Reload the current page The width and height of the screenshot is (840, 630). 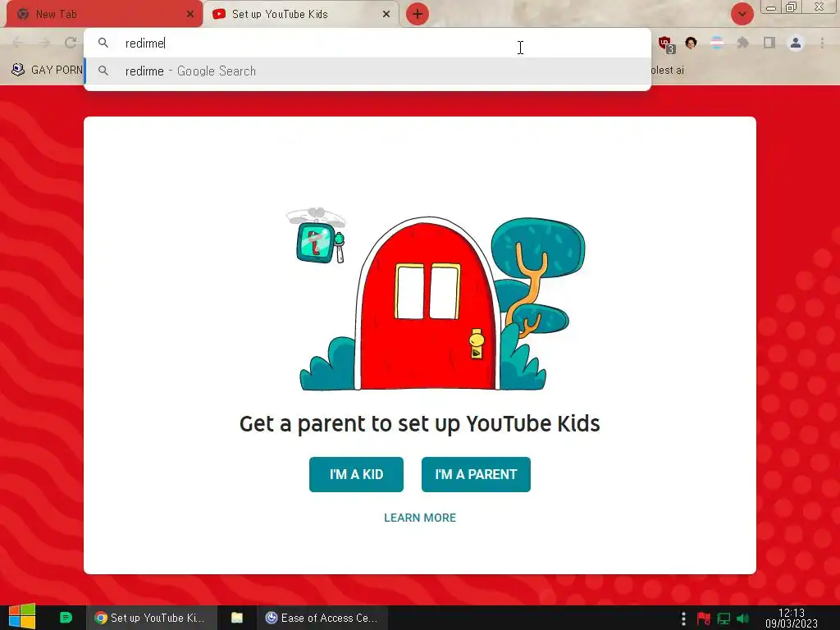(x=71, y=43)
